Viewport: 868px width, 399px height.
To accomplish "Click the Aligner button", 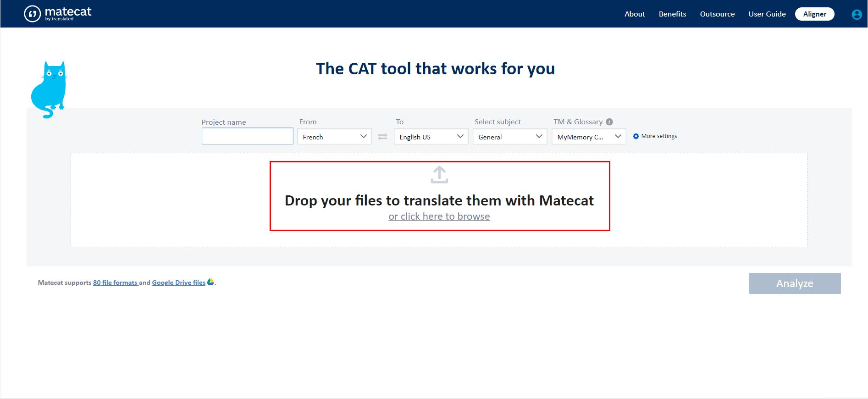I will (x=814, y=14).
